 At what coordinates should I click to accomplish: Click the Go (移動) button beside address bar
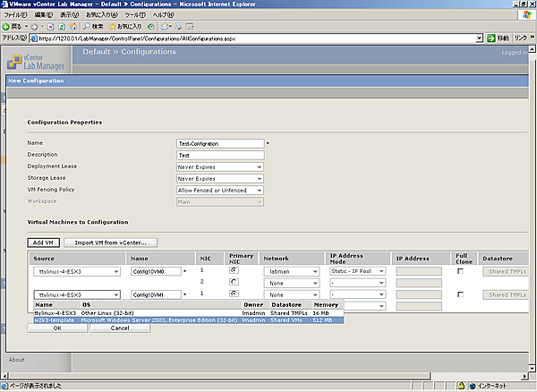click(x=497, y=38)
